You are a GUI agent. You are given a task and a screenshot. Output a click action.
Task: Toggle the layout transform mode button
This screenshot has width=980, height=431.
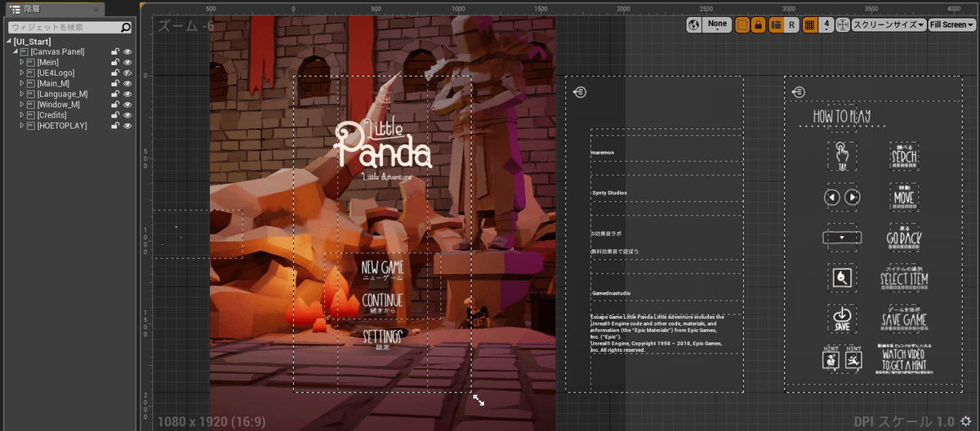point(777,25)
